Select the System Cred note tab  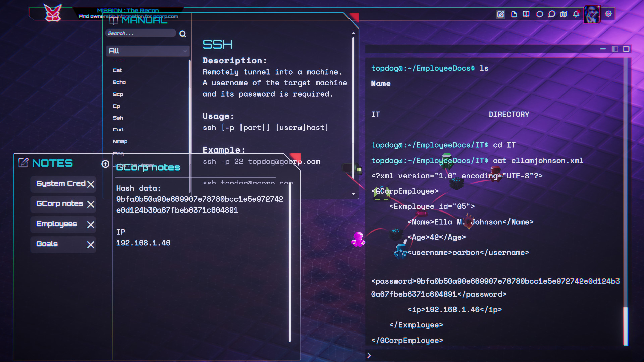tap(60, 184)
